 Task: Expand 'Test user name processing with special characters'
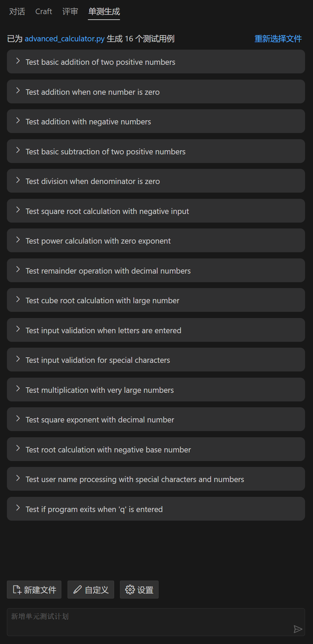pos(156,479)
